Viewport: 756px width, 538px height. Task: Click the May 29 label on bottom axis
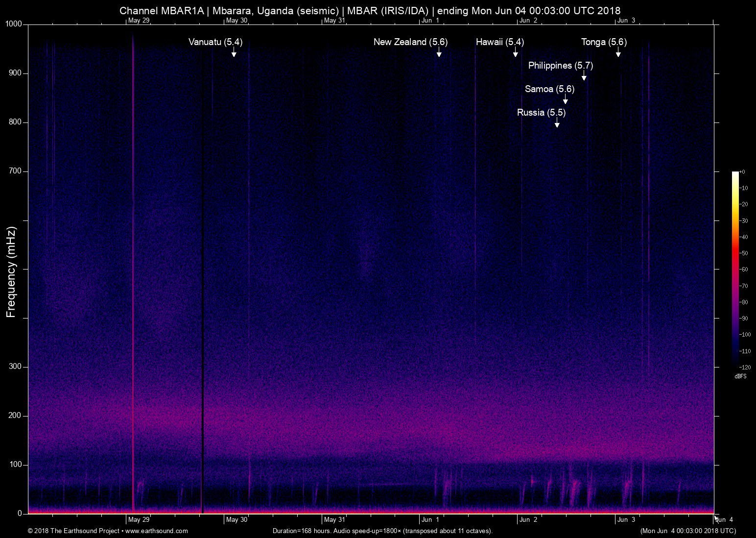click(139, 520)
